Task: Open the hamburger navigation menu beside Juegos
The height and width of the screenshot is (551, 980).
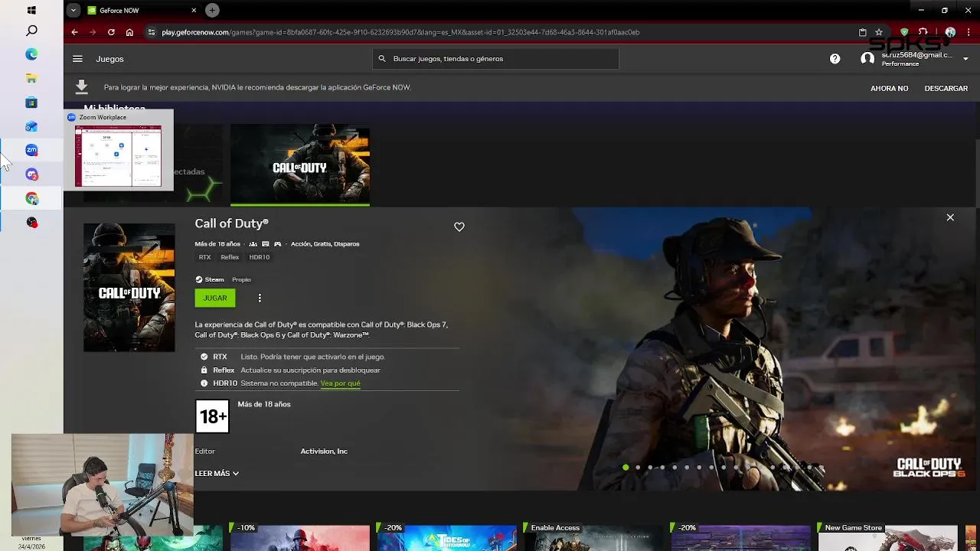Action: 77,59
